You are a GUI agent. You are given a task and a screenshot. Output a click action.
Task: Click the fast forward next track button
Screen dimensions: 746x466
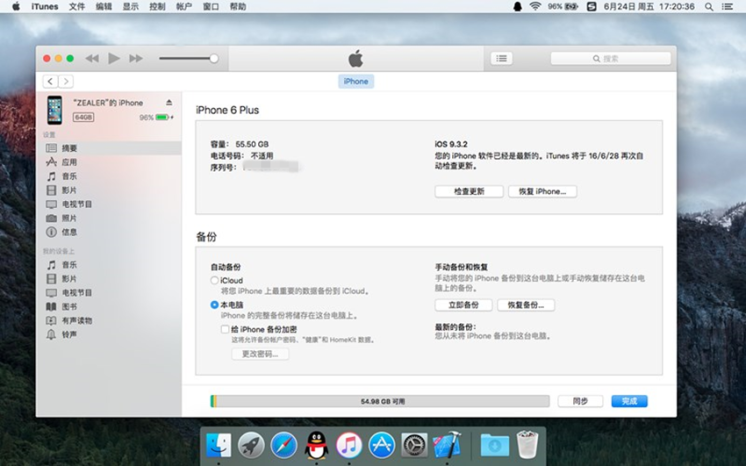136,59
